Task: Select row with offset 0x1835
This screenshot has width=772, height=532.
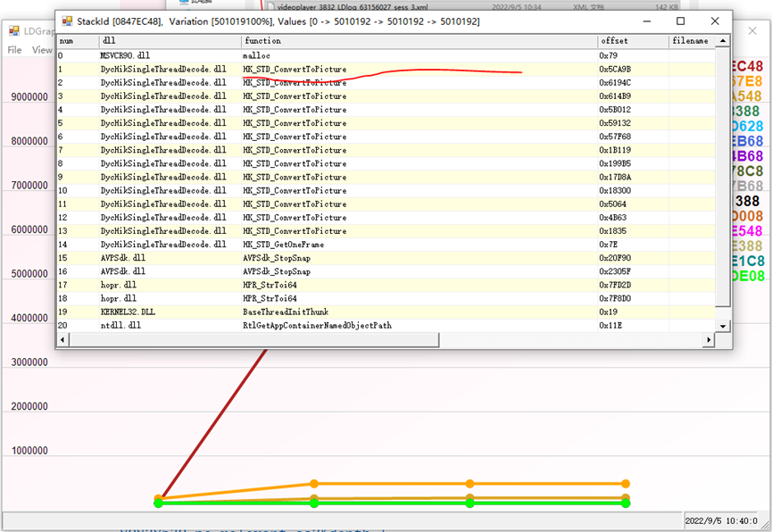Action: 386,231
